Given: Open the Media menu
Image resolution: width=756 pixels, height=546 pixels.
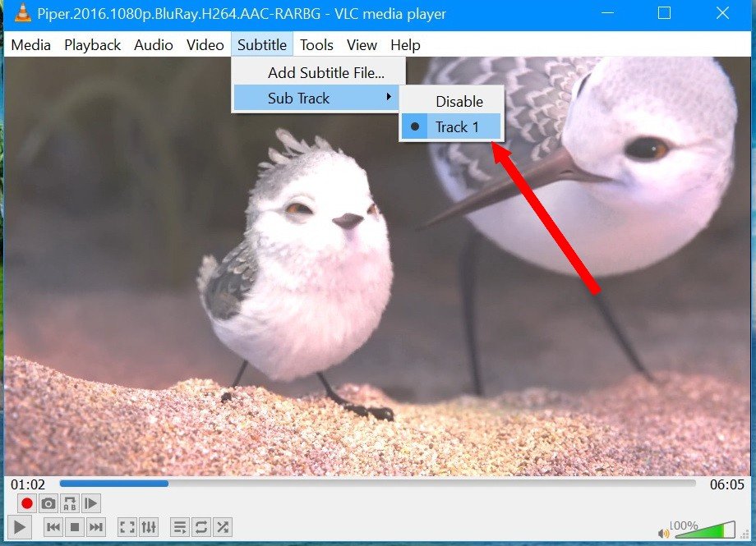Looking at the screenshot, I should click(31, 45).
